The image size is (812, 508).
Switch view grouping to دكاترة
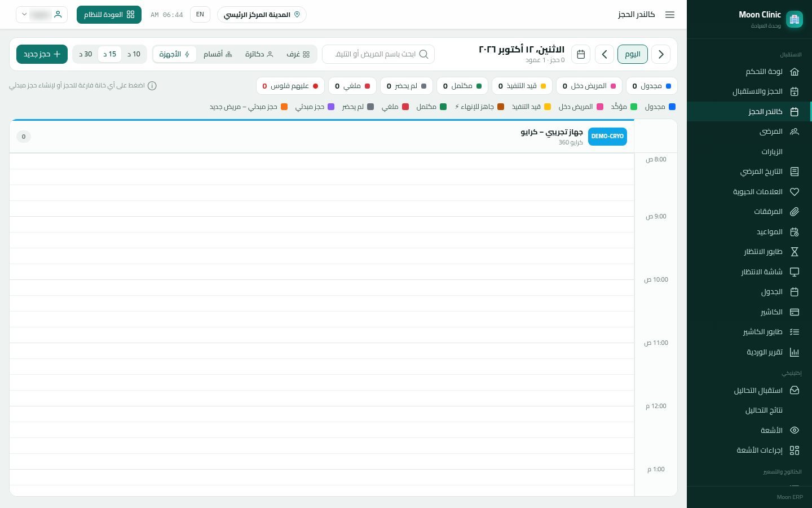tap(259, 54)
